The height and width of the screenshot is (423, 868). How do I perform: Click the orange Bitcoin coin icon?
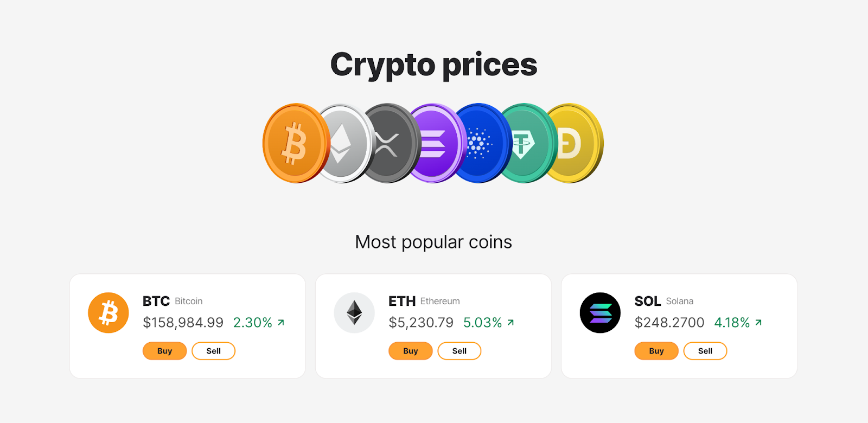[x=296, y=143]
